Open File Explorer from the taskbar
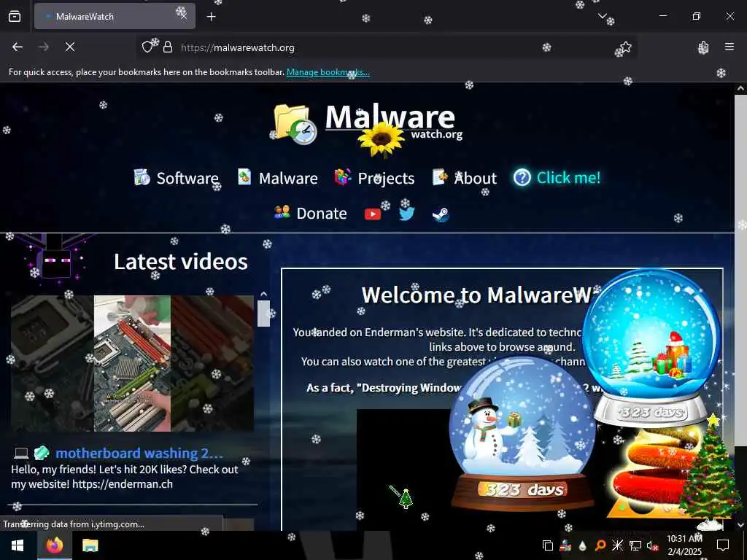This screenshot has width=747, height=560. [x=90, y=545]
